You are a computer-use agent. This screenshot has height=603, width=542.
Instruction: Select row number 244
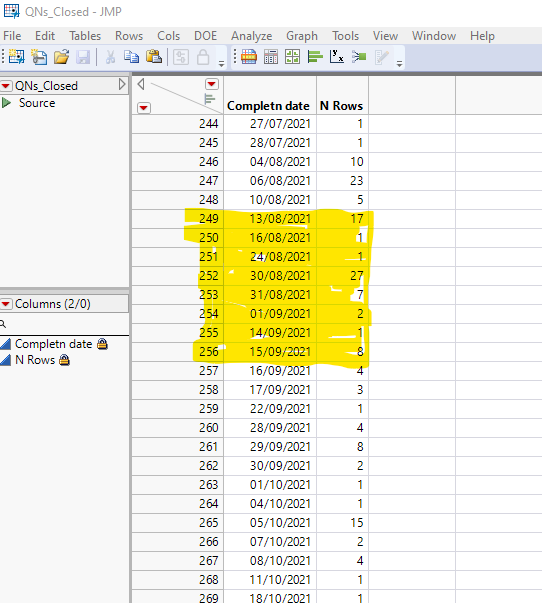tap(177, 124)
